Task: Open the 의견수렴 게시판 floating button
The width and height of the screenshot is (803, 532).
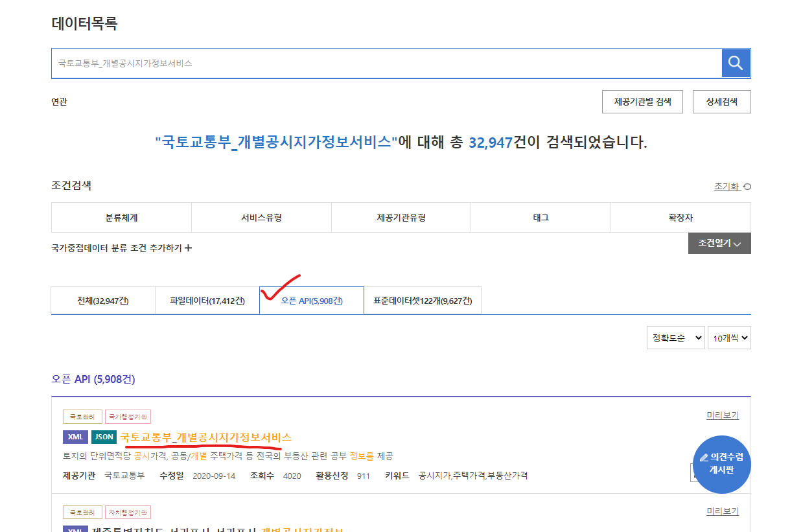Action: (x=721, y=464)
